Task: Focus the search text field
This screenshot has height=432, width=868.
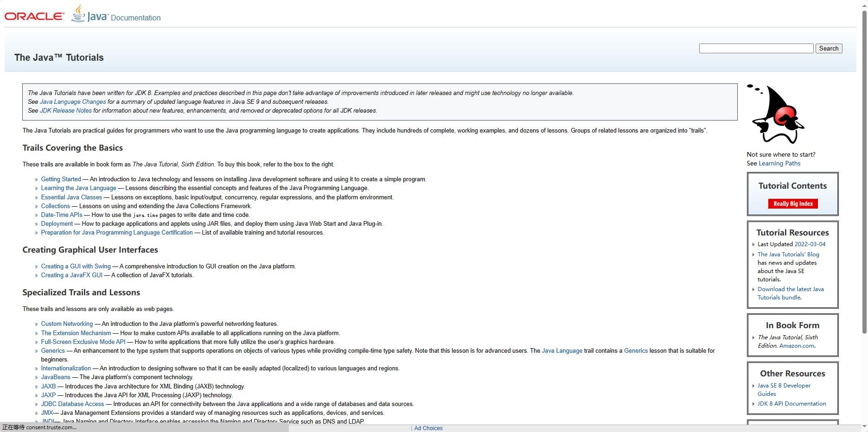Action: pos(756,49)
